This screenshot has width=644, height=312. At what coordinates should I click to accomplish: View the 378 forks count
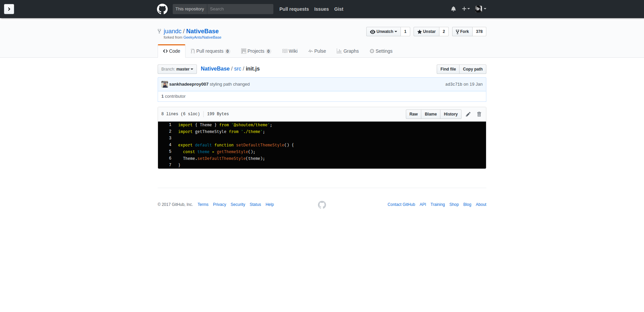[x=479, y=32]
